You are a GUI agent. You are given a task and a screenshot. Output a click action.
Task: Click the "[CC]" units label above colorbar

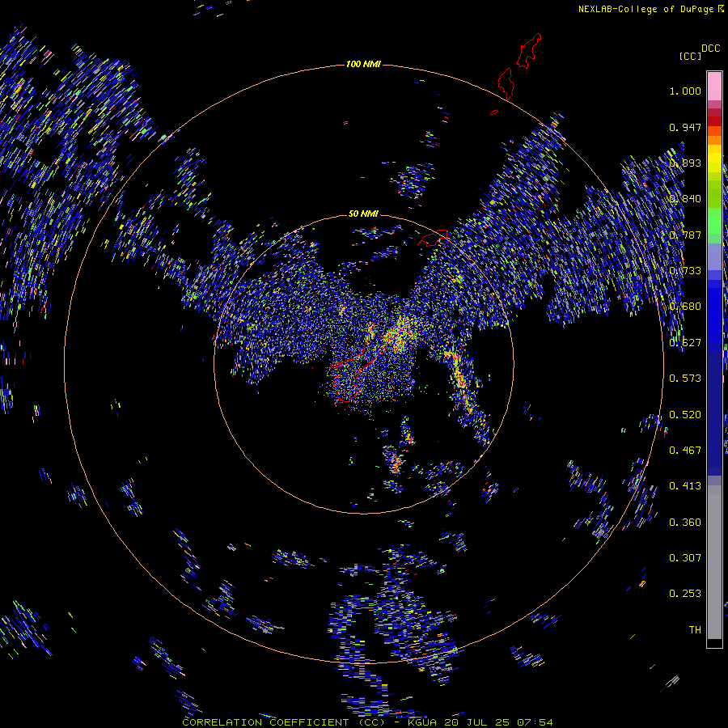[x=690, y=56]
